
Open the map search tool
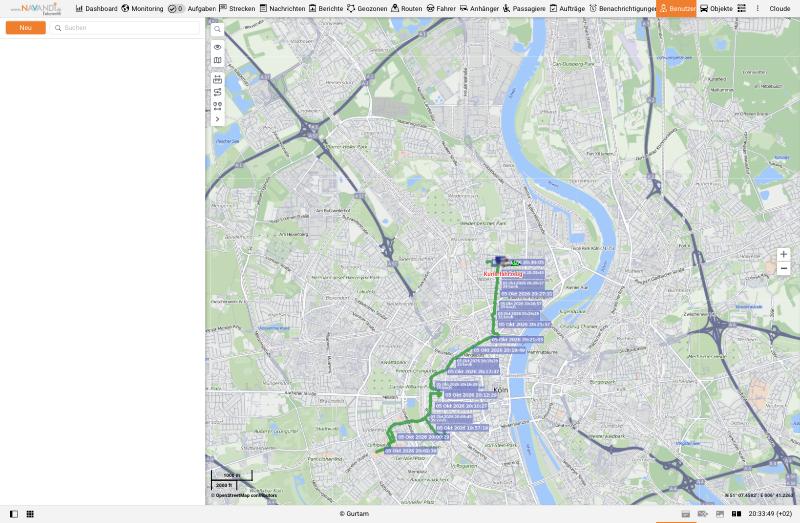[x=217, y=30]
